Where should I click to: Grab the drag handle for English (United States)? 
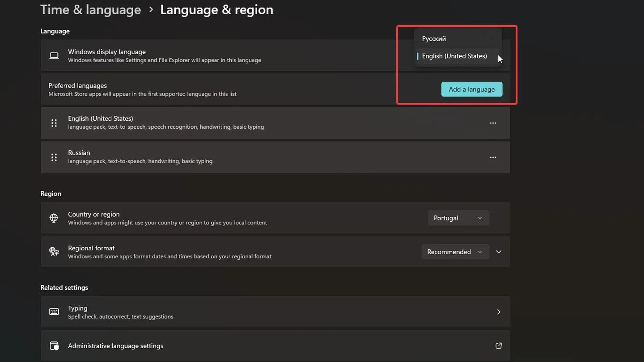point(54,123)
